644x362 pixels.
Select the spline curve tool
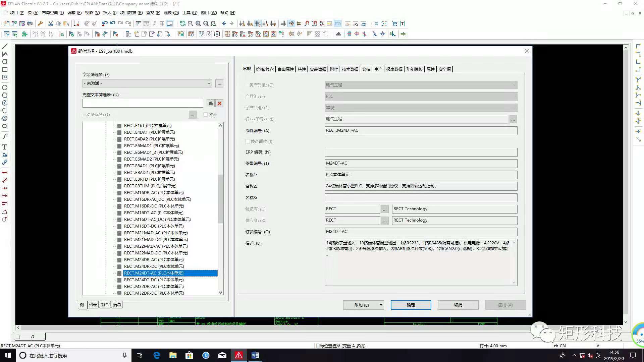5,136
